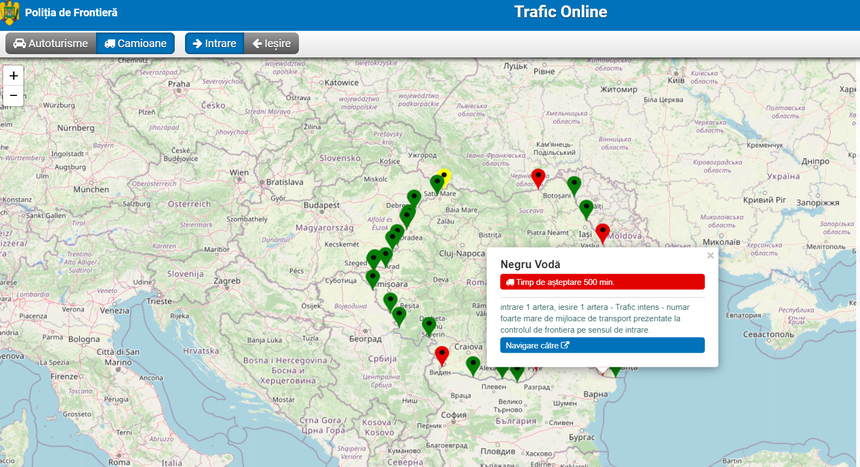Viewport: 860px width, 467px height.
Task: Click the Poliția de Frontieră logo
Action: [10, 13]
